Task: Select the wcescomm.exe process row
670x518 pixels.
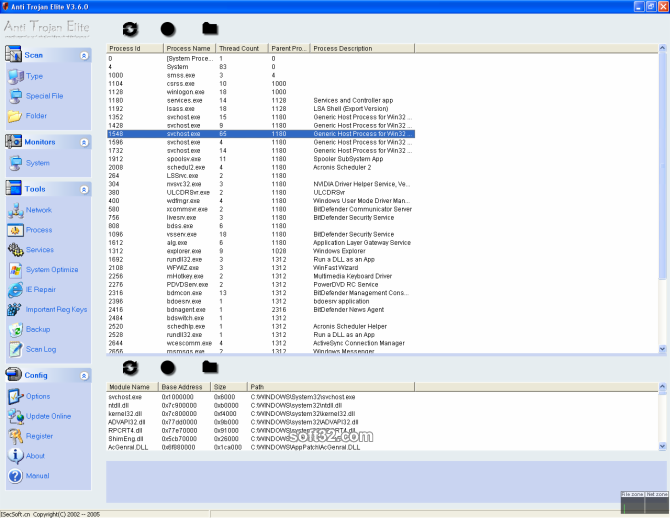Action: [261, 343]
